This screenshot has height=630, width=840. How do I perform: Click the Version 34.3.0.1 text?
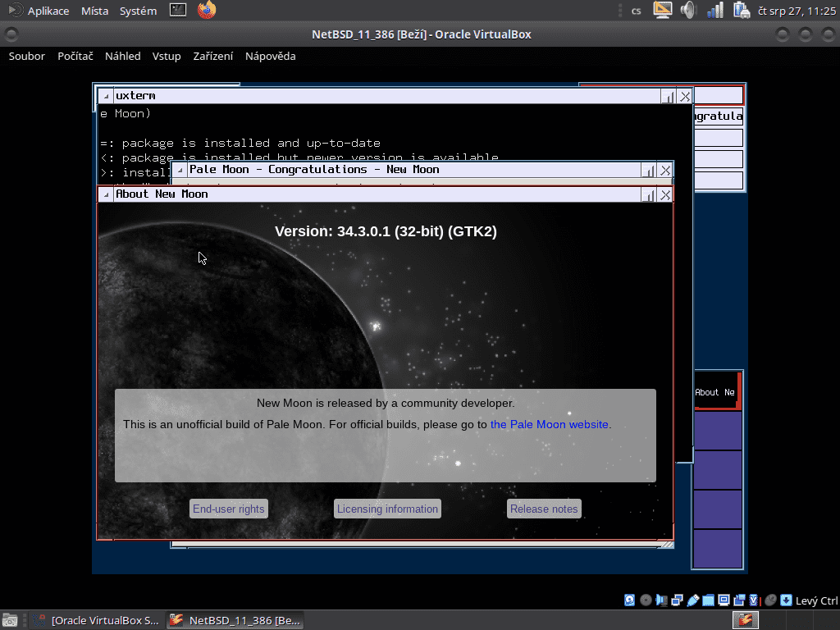pyautogui.click(x=386, y=231)
